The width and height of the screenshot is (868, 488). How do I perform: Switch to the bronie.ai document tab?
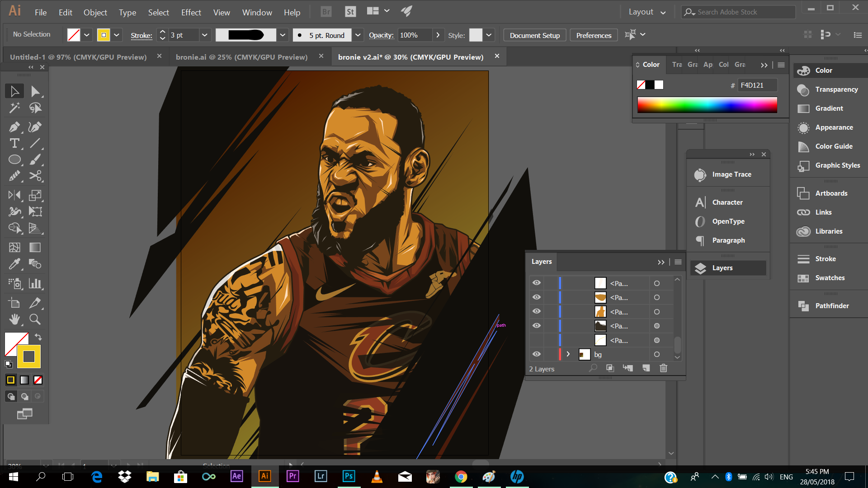coord(241,57)
